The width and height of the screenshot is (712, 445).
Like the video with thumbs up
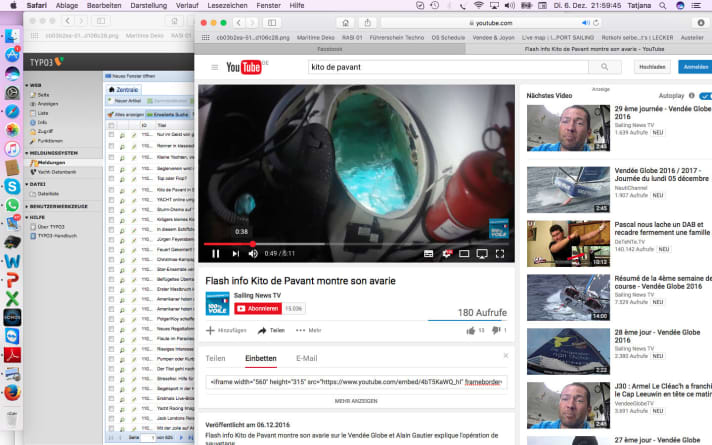470,331
